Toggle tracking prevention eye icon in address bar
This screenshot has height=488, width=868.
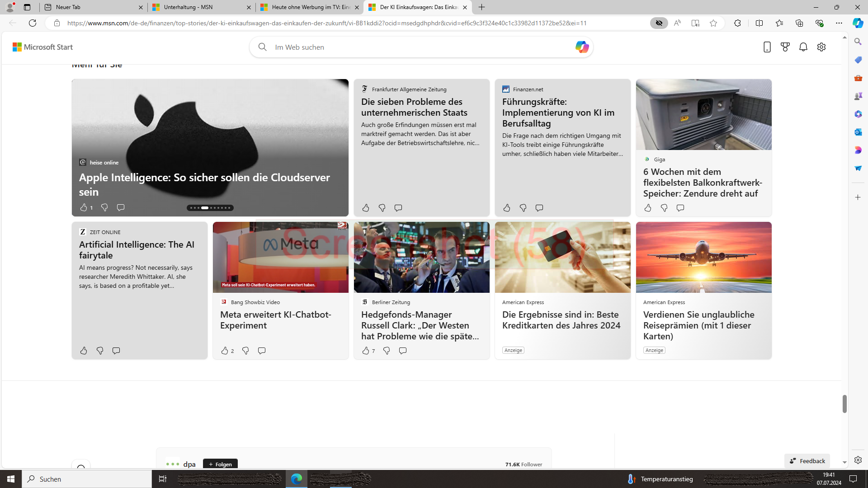[x=659, y=23]
